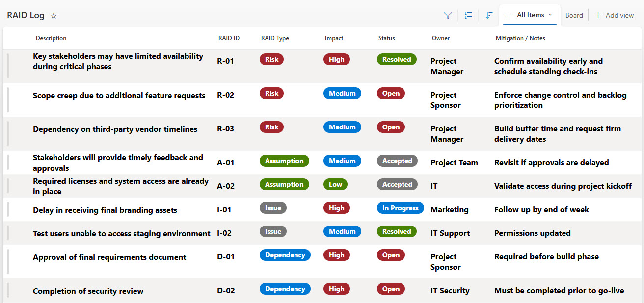Open 'Approval of final requirements document' item
The width and height of the screenshot is (644, 303).
click(x=109, y=257)
